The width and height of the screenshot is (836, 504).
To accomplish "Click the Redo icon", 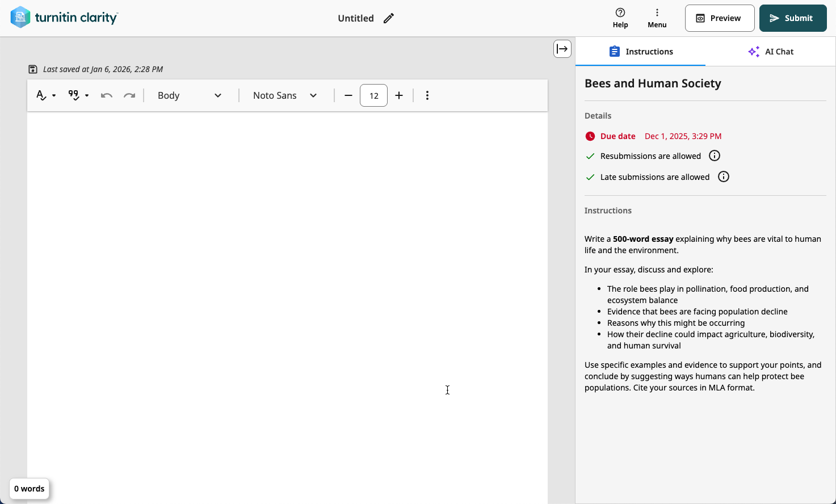I will click(129, 95).
